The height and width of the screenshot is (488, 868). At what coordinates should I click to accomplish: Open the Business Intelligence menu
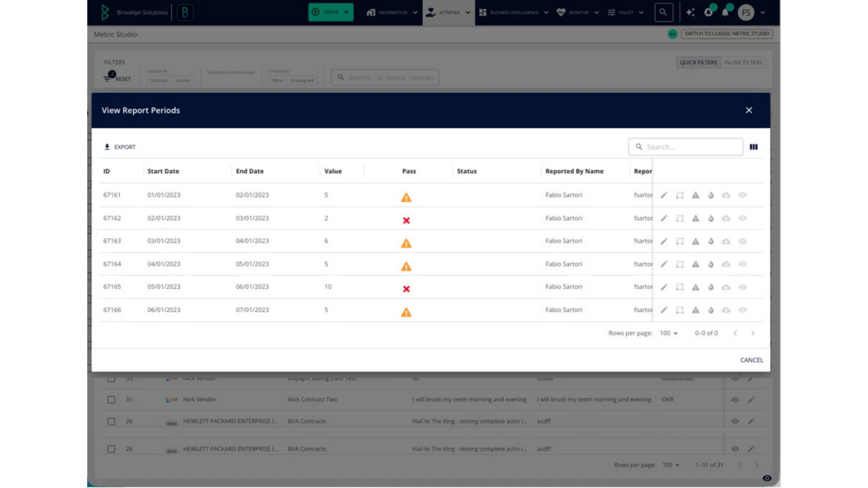pos(513,13)
